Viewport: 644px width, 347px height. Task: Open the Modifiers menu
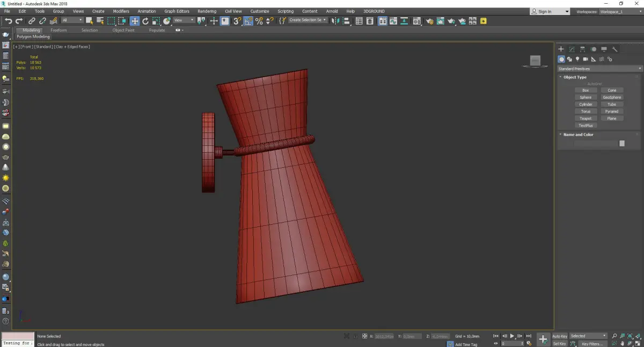pyautogui.click(x=121, y=11)
